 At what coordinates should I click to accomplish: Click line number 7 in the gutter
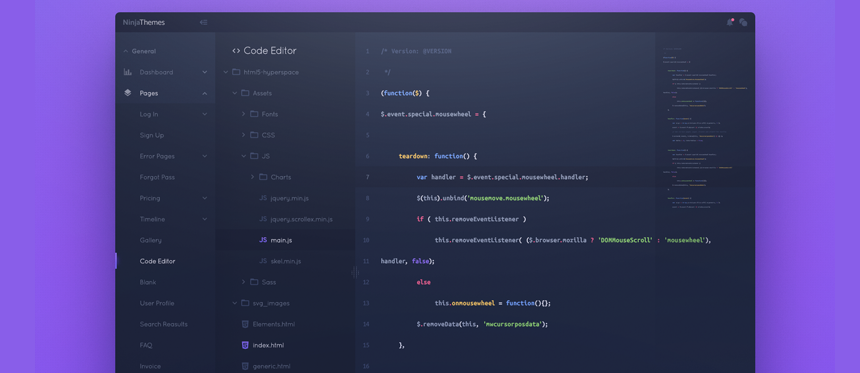point(367,177)
